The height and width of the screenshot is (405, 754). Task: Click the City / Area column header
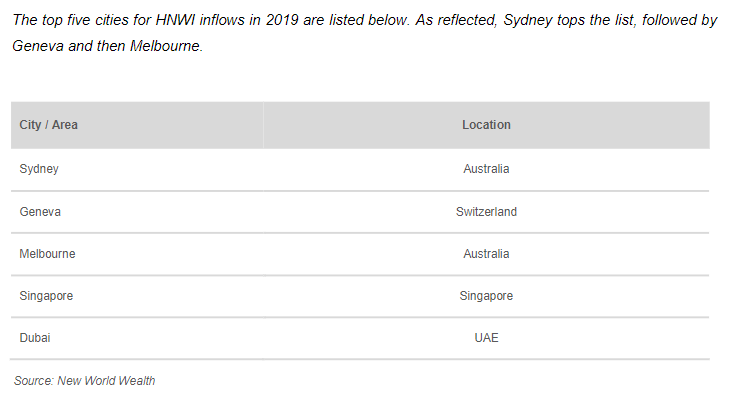click(x=137, y=125)
